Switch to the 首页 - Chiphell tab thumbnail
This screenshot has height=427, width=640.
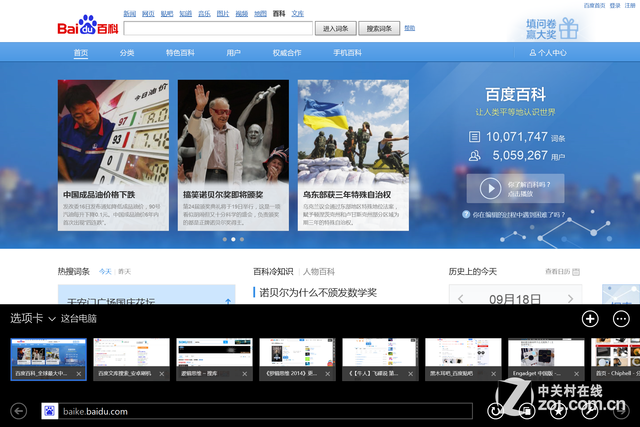pyautogui.click(x=616, y=359)
